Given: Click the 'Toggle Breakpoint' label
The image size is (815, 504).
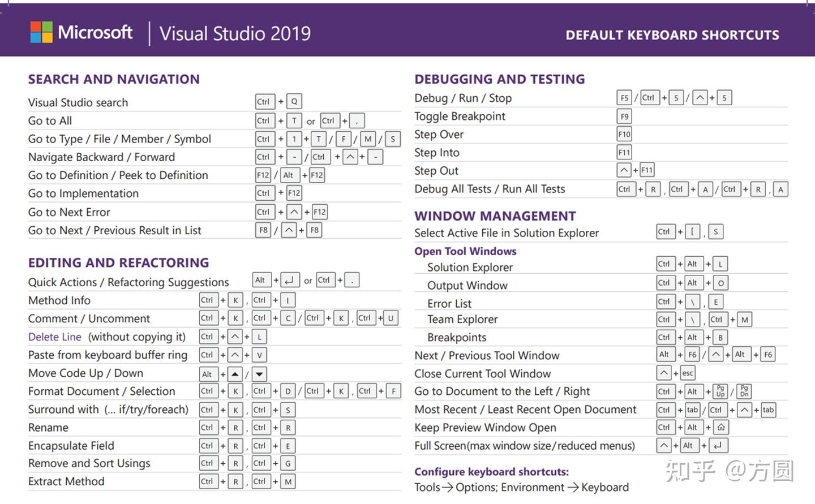Looking at the screenshot, I should tap(460, 117).
